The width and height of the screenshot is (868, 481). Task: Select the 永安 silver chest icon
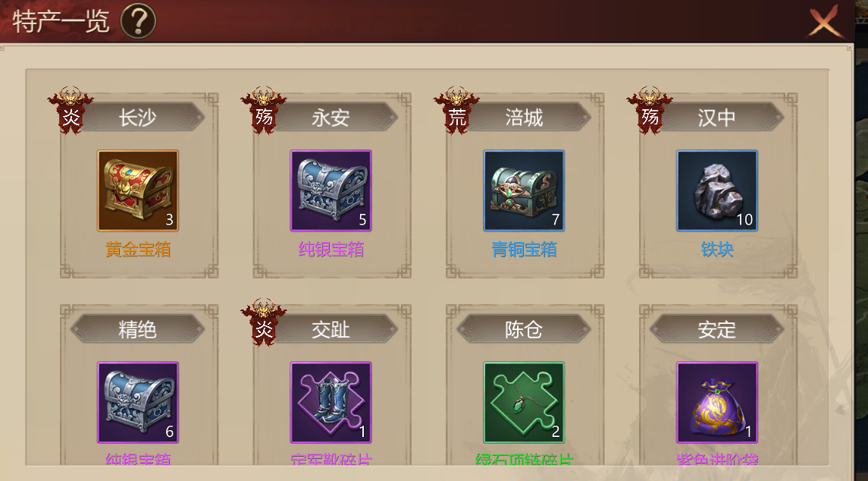pos(331,190)
